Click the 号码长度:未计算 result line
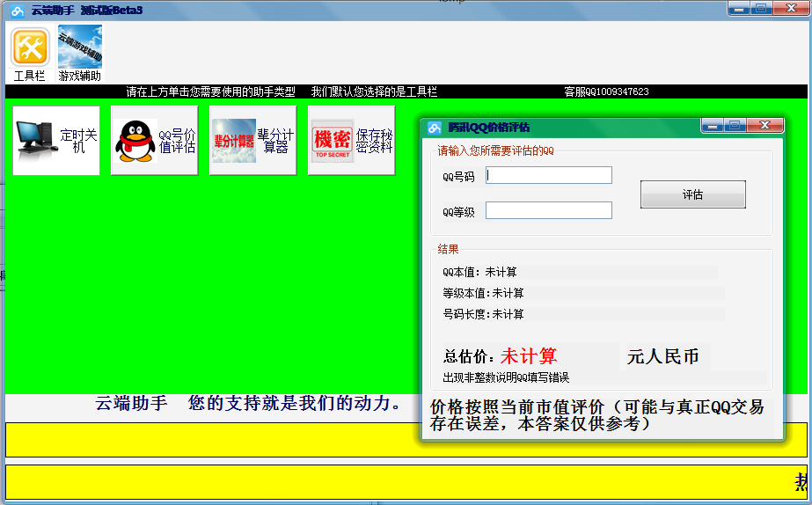Viewport: 812px width, 505px height. [483, 314]
